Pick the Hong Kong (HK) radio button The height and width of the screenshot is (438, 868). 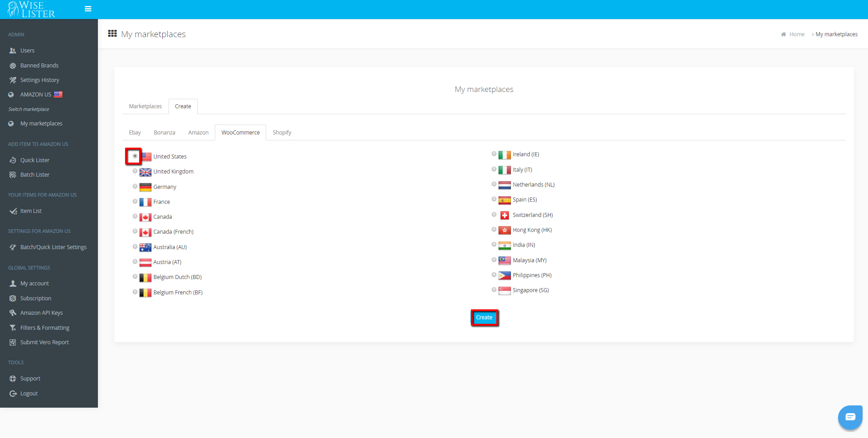pos(494,229)
